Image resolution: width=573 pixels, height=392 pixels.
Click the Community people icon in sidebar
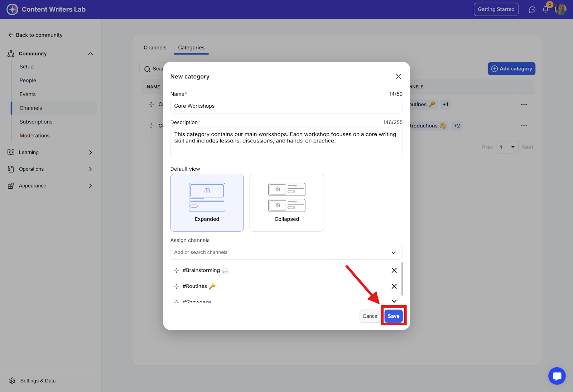pos(11,54)
